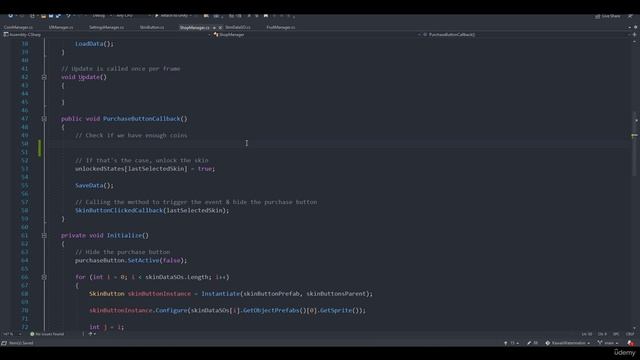The image size is (640, 360).
Task: Collapse the Initialize method fold marker
Action: point(44,236)
